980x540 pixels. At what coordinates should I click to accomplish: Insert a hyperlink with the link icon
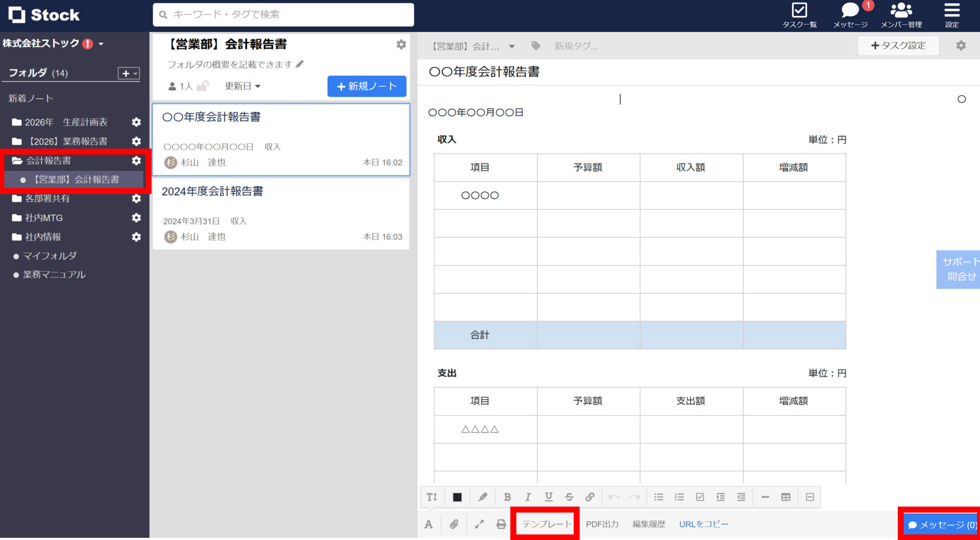pyautogui.click(x=591, y=497)
